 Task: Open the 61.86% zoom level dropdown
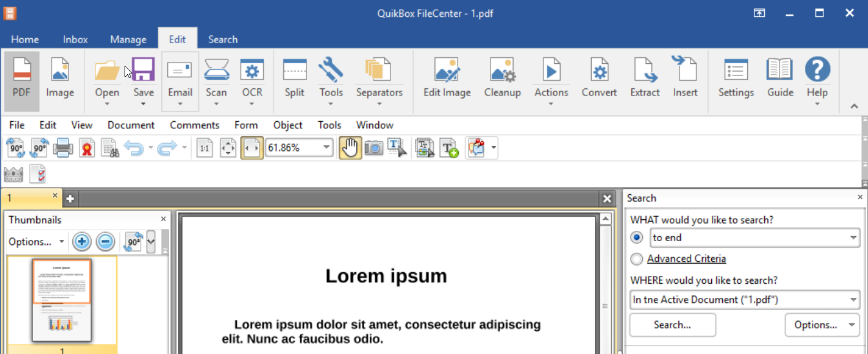(x=327, y=148)
